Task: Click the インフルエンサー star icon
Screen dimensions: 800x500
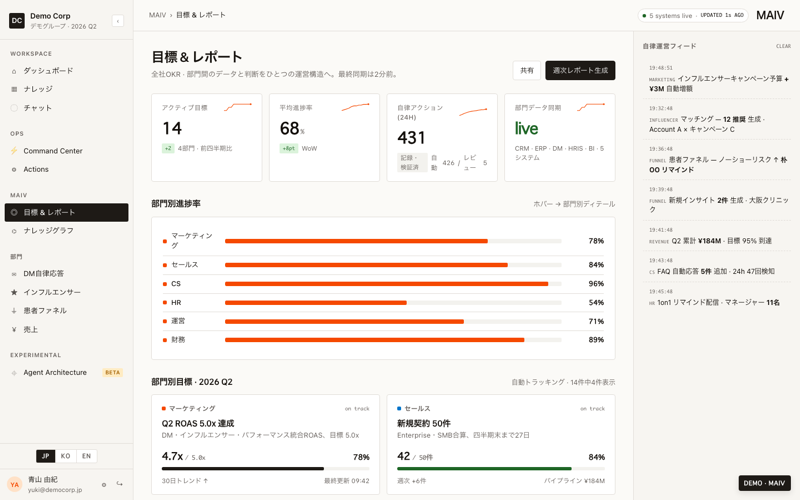Action: [14, 292]
